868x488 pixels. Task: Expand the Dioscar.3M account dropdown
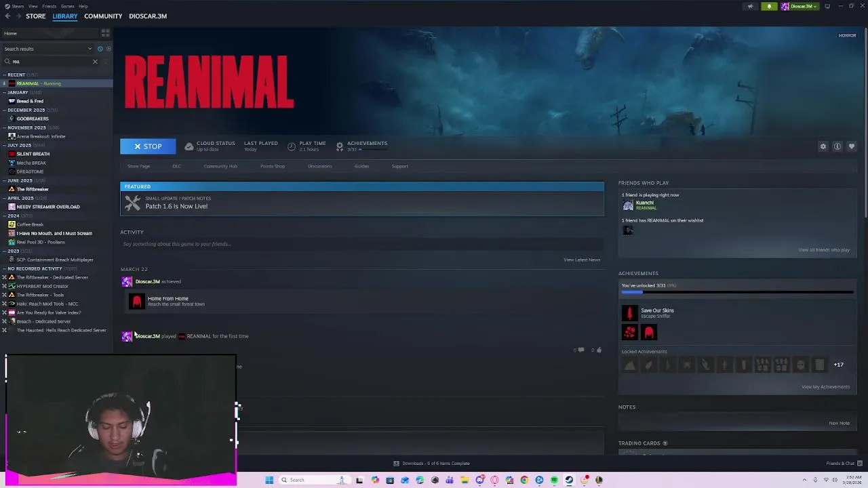801,6
